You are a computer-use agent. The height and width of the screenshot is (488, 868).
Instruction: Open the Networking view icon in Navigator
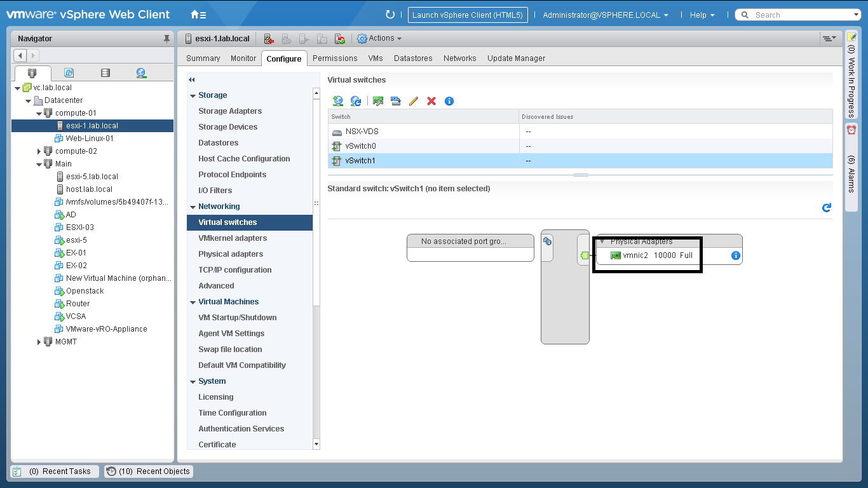141,73
